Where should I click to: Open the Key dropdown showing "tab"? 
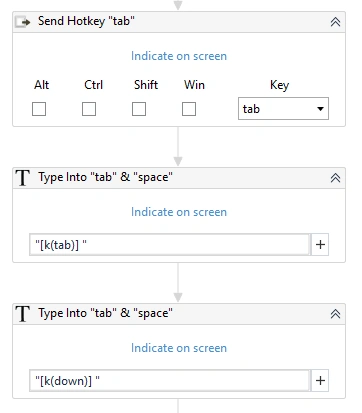283,109
